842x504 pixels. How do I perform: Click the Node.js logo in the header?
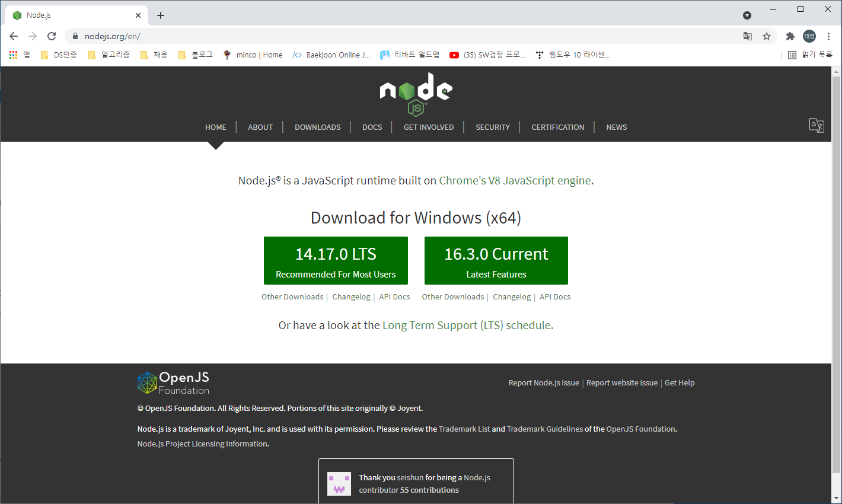click(416, 94)
